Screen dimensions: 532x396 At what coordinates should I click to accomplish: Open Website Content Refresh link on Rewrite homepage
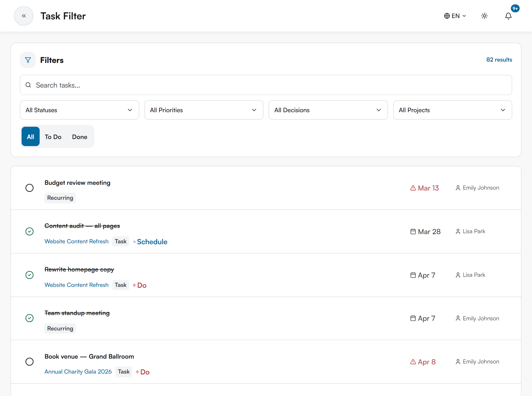tap(76, 285)
